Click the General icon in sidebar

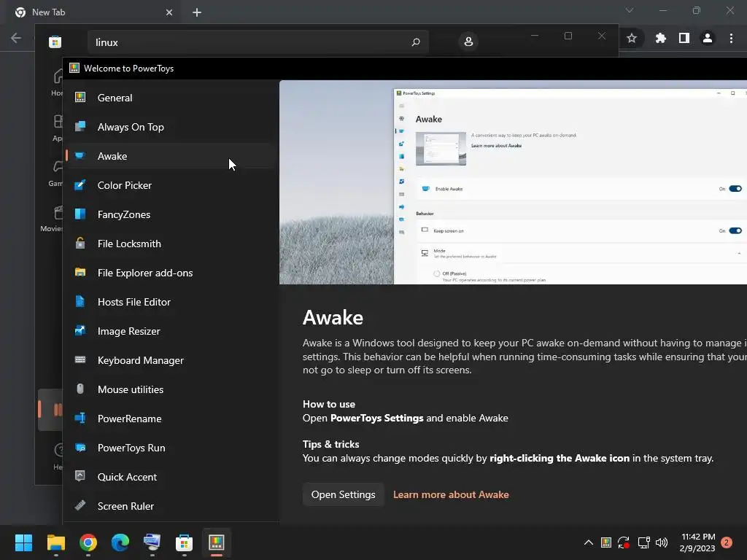[x=80, y=97]
